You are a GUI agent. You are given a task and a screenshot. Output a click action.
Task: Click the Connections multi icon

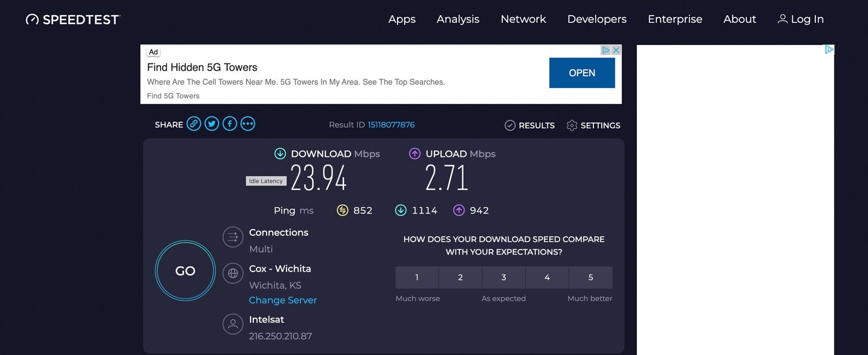[233, 237]
